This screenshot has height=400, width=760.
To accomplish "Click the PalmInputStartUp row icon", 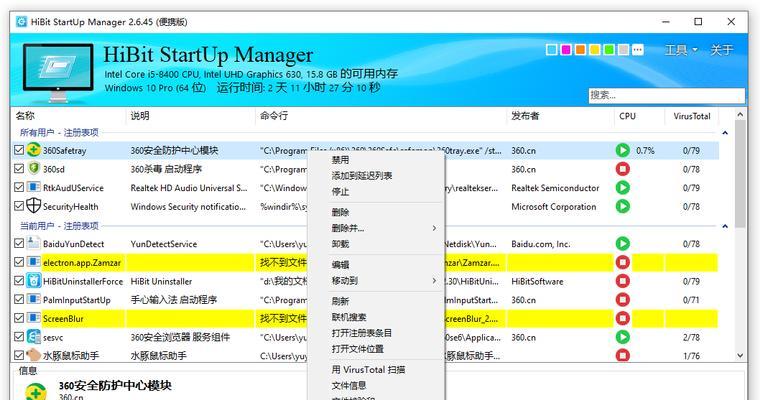I will 33,299.
